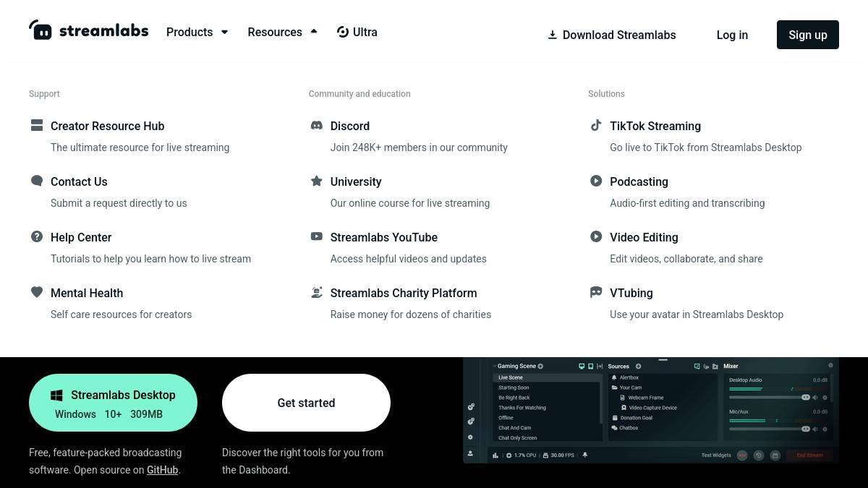
Task: Open Products dropdown menu
Action: pos(197,32)
